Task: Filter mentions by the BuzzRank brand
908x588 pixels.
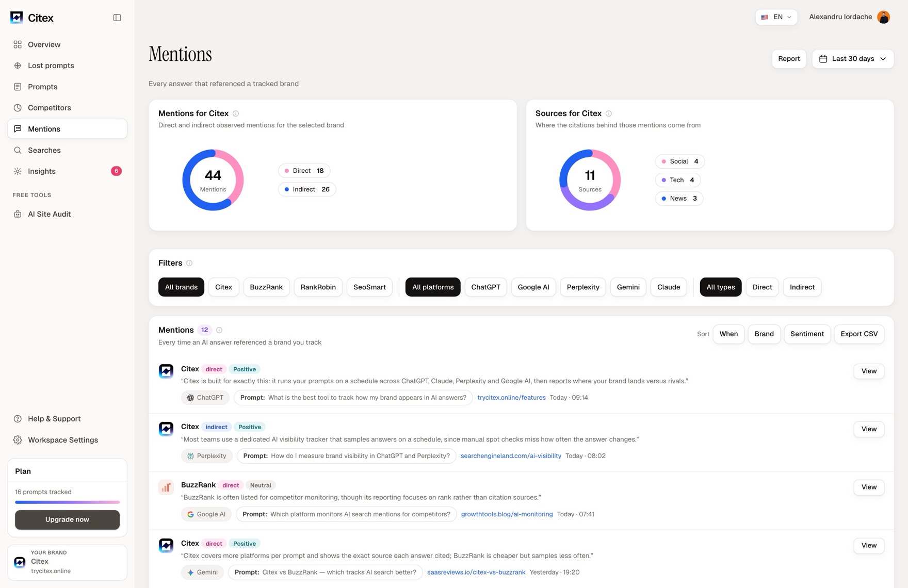Action: click(266, 287)
